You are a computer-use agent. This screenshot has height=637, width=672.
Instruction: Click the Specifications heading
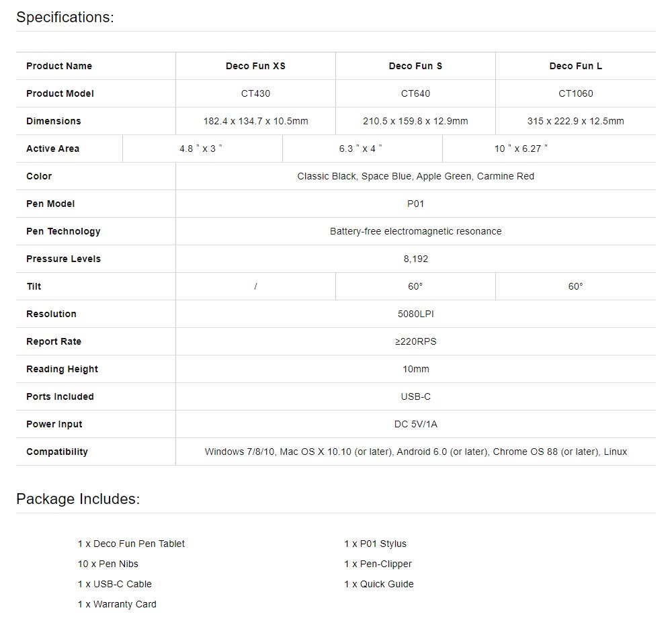65,17
